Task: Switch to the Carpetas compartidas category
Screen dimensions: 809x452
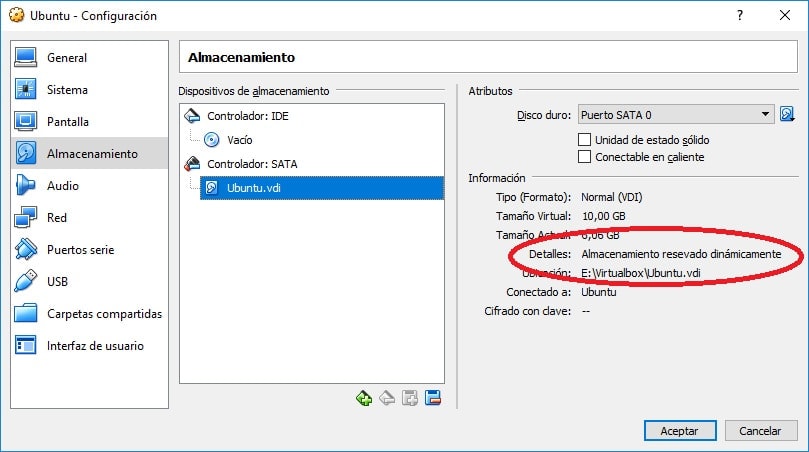Action: 104,314
